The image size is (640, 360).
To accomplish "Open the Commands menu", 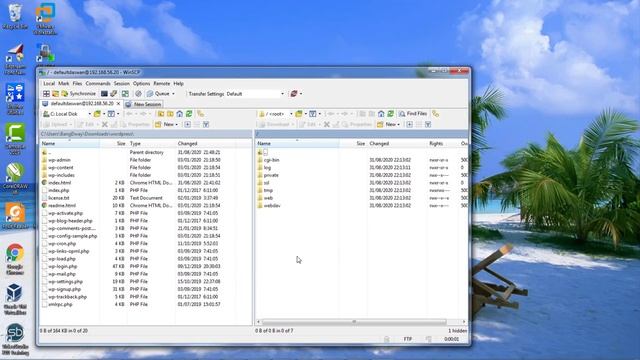I will tap(98, 83).
